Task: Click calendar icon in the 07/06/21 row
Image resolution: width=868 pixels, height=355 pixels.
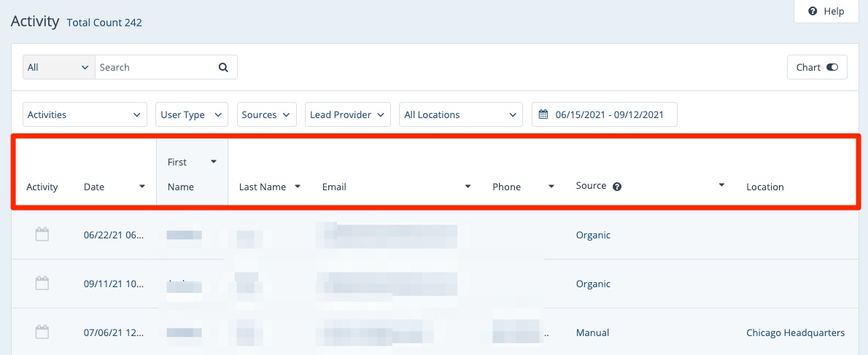Action: [x=42, y=332]
